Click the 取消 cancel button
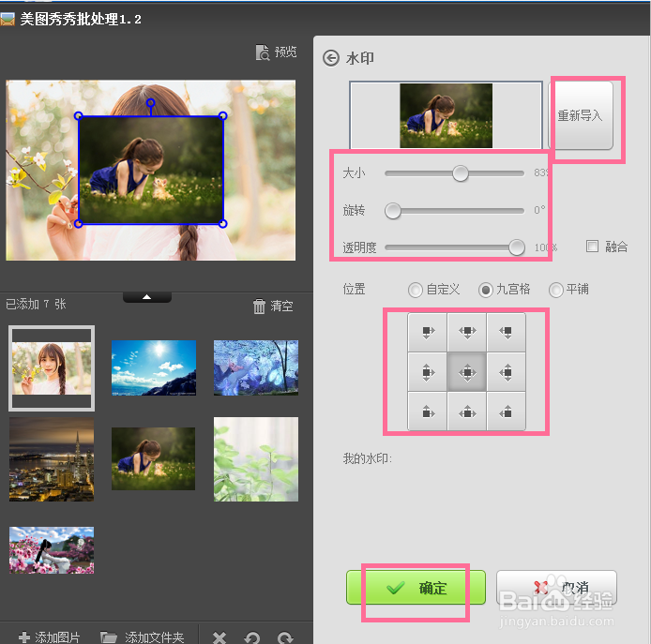651x644 pixels. coord(556,587)
